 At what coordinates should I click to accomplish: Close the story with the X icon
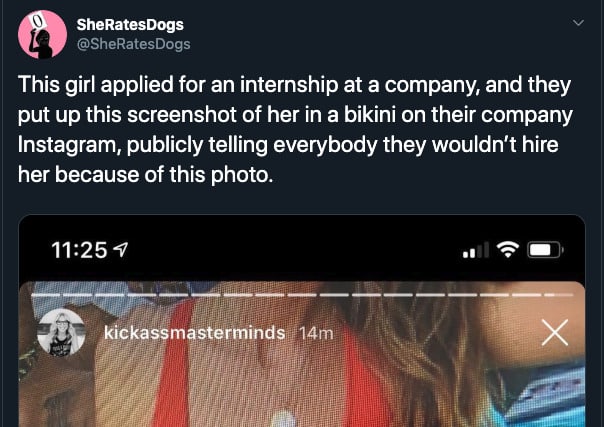coord(555,332)
